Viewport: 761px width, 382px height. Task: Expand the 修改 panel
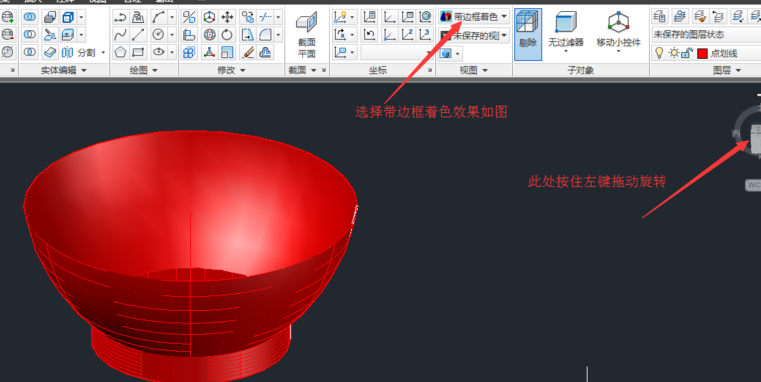(232, 70)
